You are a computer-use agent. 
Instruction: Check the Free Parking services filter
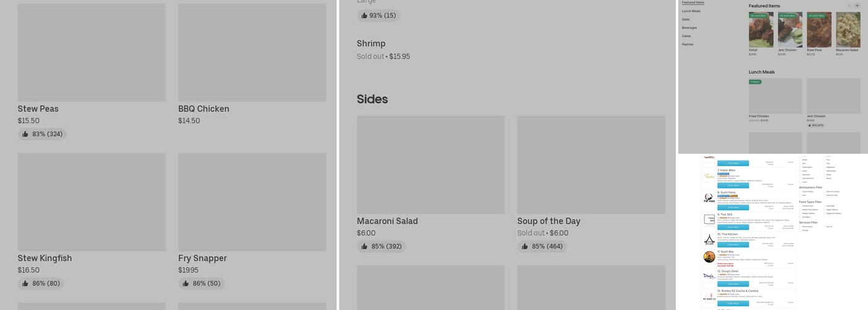click(801, 226)
